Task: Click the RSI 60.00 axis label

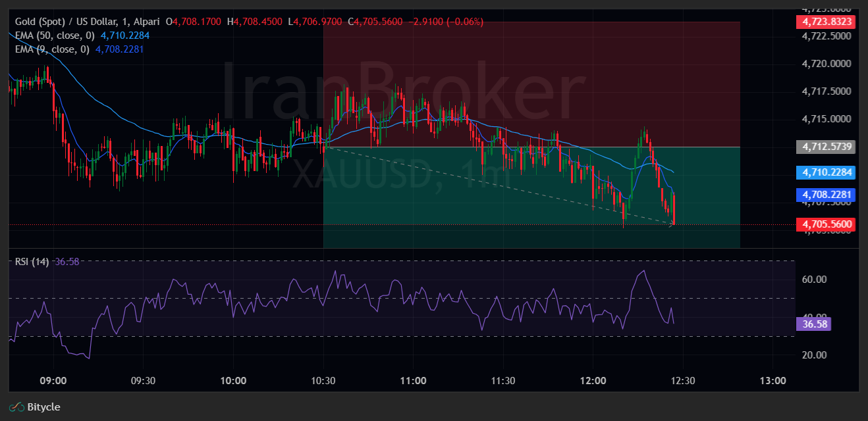Action: pos(814,279)
